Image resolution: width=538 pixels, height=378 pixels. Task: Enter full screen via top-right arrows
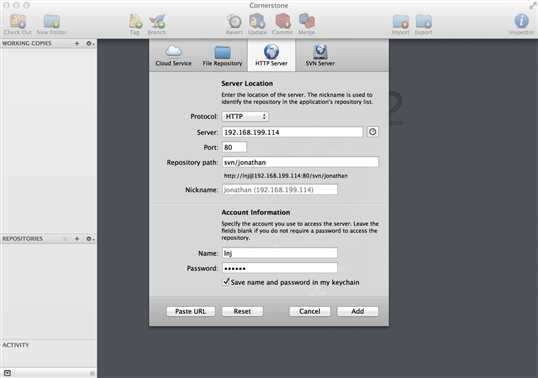pyautogui.click(x=533, y=5)
